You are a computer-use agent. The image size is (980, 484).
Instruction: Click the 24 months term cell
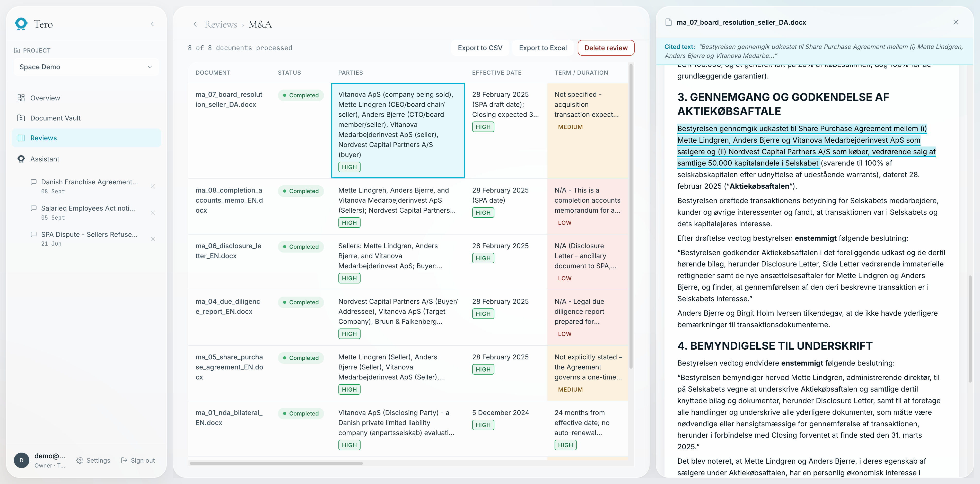pos(587,429)
